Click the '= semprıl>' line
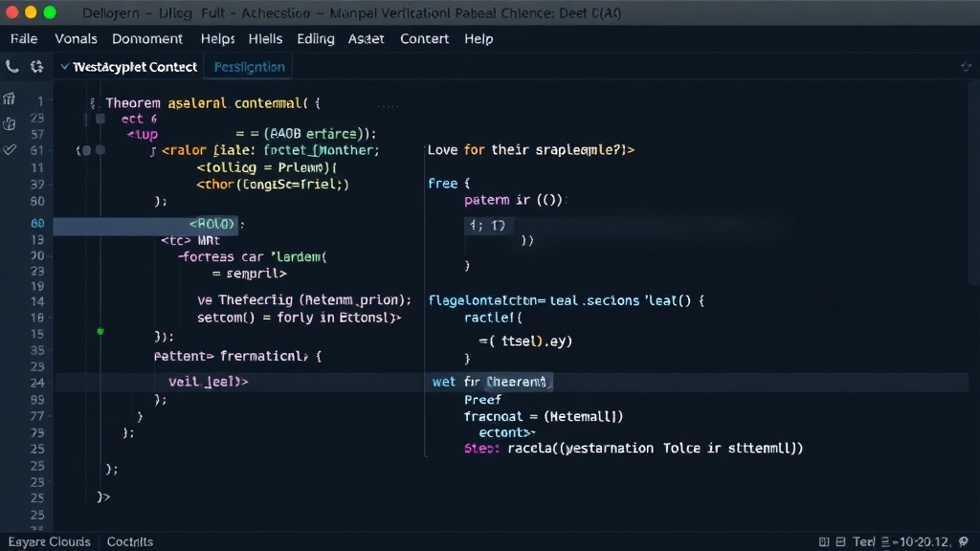980x551 pixels. [249, 274]
